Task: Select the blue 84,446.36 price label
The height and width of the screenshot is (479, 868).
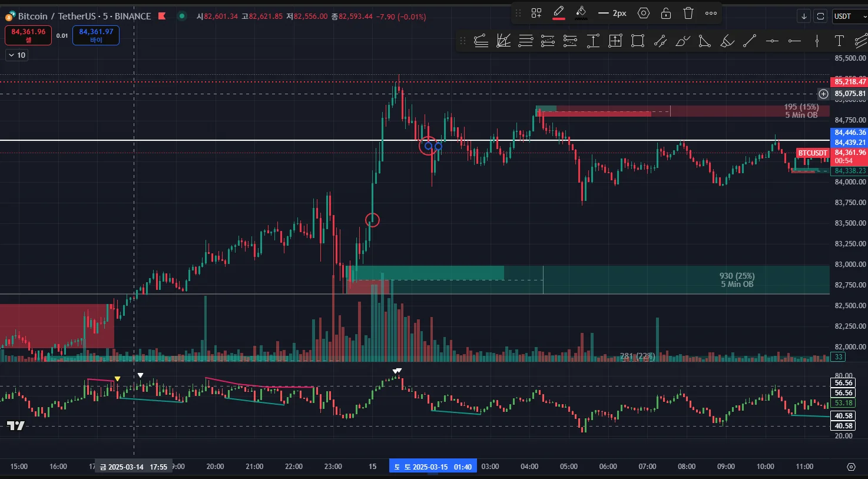Action: pyautogui.click(x=850, y=133)
